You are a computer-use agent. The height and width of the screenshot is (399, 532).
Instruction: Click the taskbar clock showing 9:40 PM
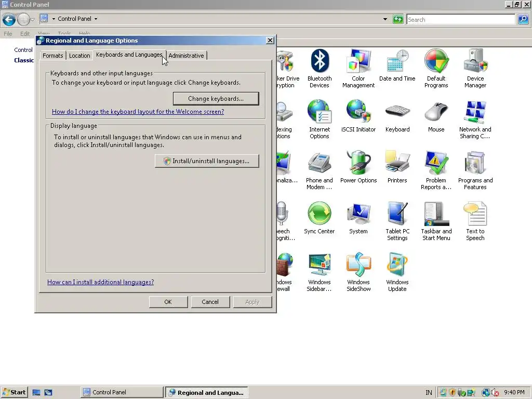point(514,392)
